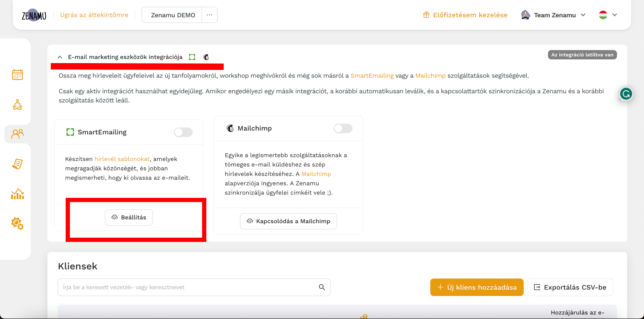Click the Az integráció letiltva van badge
This screenshot has height=319, width=644.
point(582,55)
